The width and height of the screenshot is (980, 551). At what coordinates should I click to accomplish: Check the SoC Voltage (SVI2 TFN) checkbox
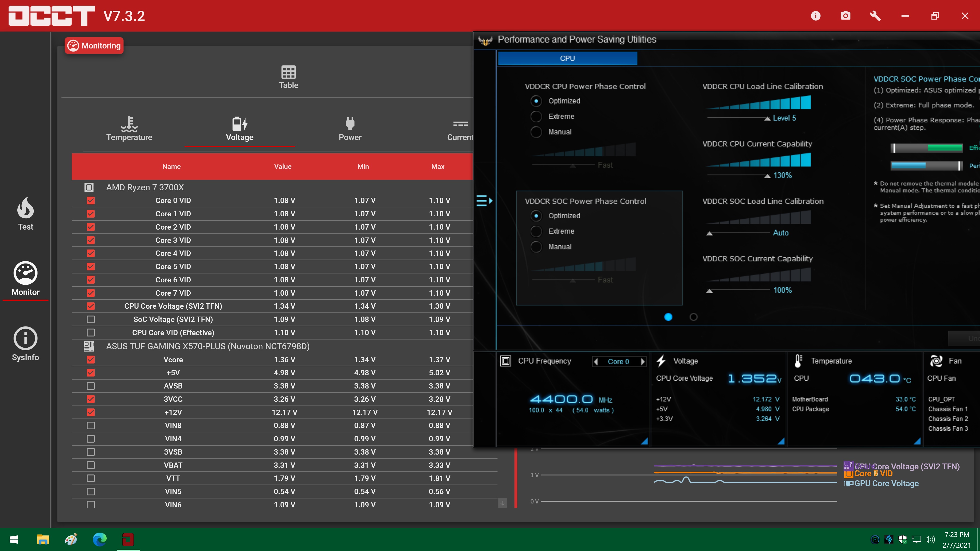[x=91, y=319]
